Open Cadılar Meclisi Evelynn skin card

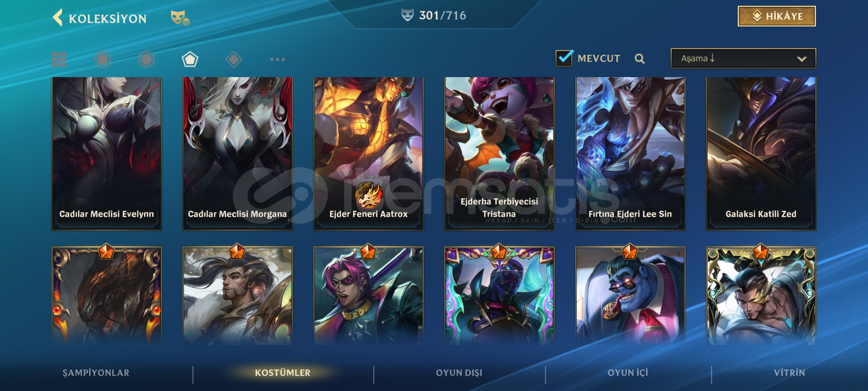click(107, 154)
